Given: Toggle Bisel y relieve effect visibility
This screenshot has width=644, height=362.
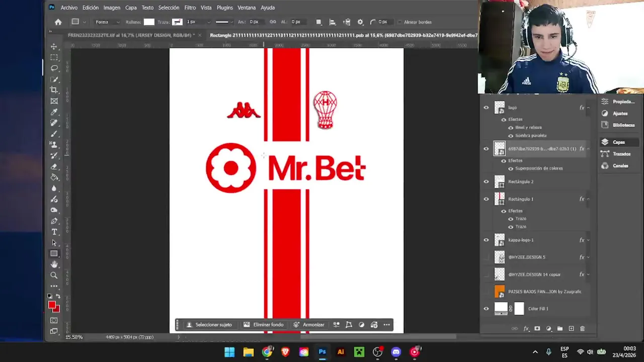Looking at the screenshot, I should [511, 127].
